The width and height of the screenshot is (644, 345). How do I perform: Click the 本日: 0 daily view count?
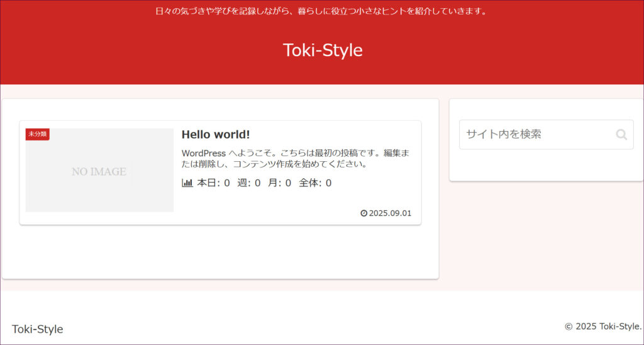pyautogui.click(x=213, y=183)
